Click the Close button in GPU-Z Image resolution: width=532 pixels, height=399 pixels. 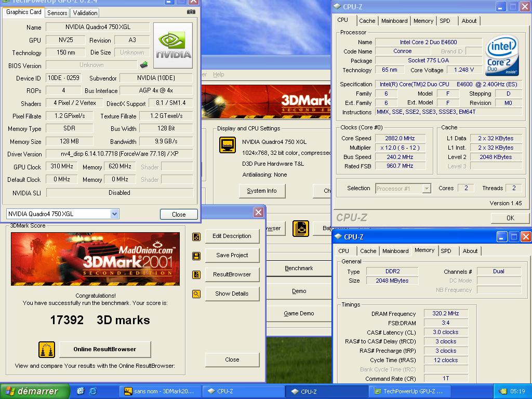pyautogui.click(x=179, y=215)
